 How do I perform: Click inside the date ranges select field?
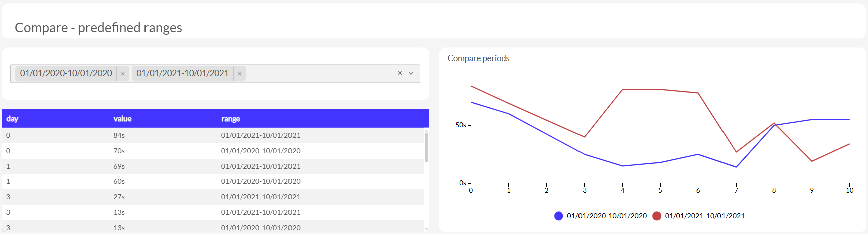[321, 74]
